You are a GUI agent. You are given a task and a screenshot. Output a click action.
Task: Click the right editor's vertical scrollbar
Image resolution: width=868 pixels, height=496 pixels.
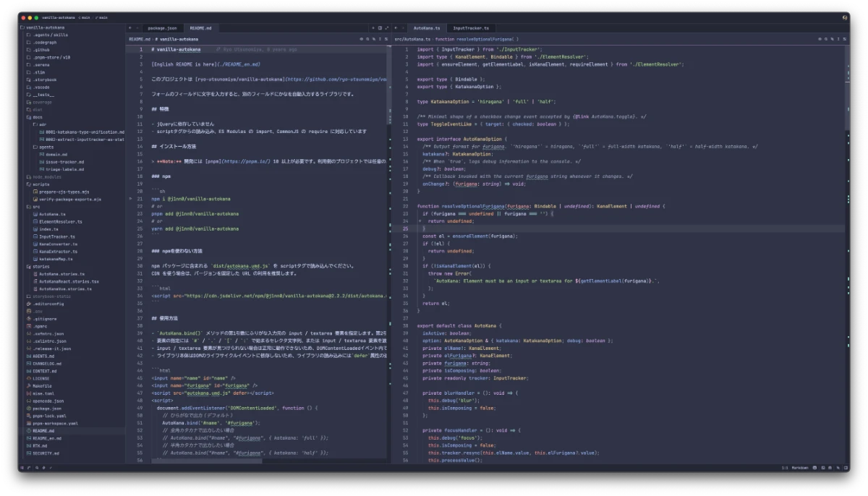[846, 253]
